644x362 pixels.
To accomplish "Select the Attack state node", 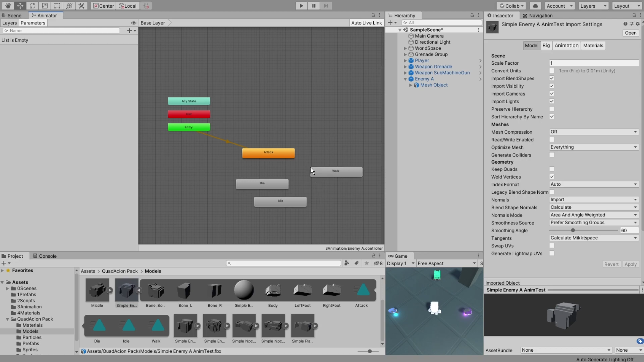I will (268, 153).
